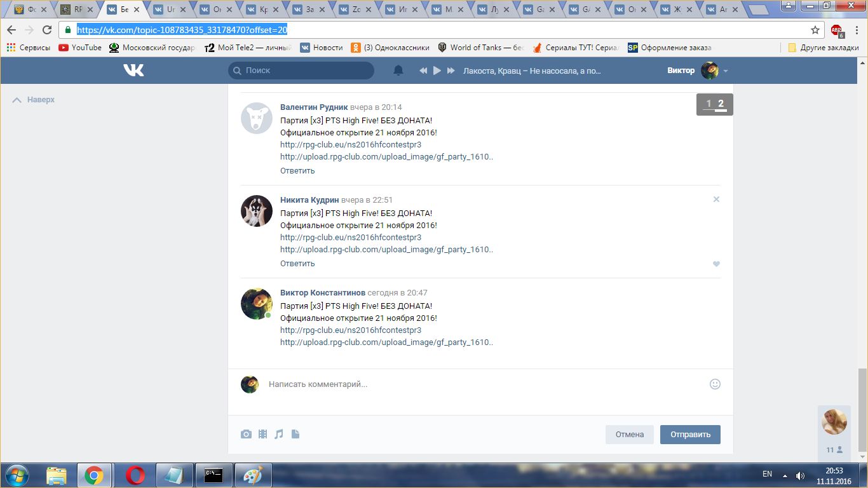Image resolution: width=868 pixels, height=488 pixels.
Task: Go back to the previous page
Action: tap(11, 30)
